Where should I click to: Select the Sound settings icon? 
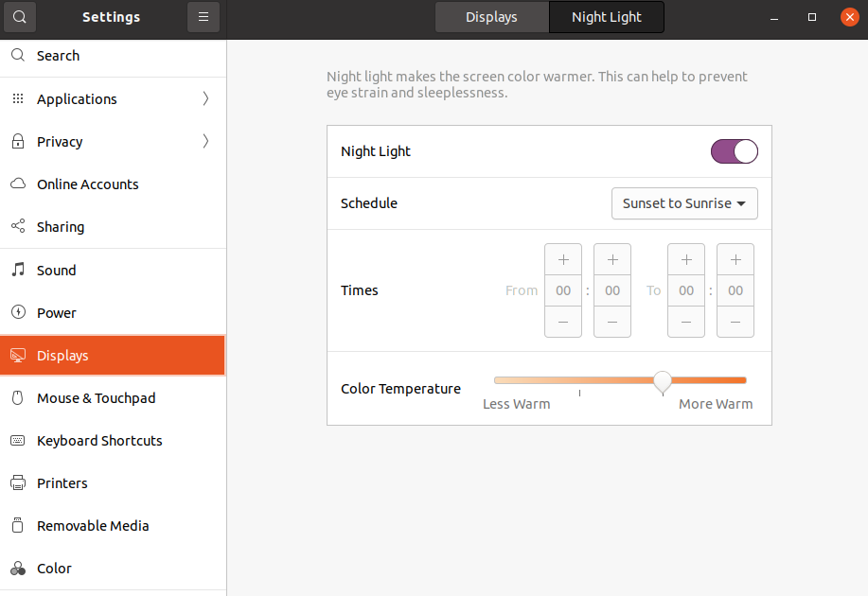tap(17, 270)
